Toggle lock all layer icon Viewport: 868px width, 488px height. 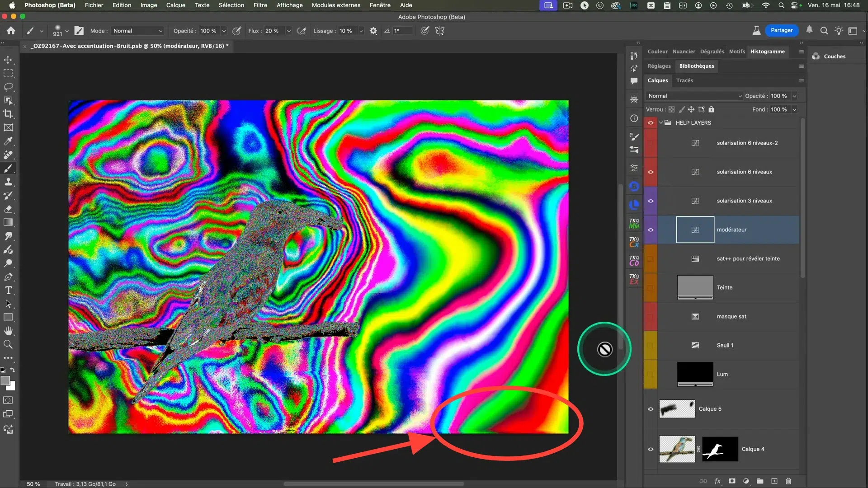(x=711, y=109)
